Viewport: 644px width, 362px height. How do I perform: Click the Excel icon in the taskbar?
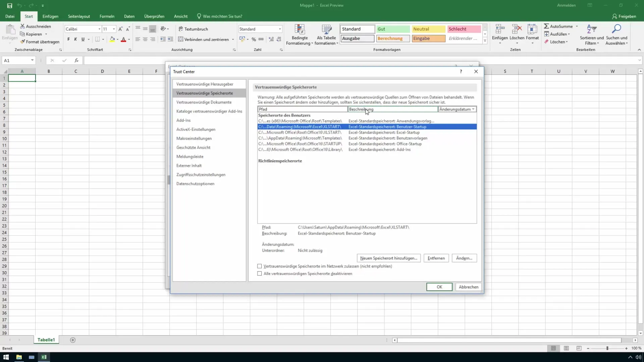[x=44, y=357]
